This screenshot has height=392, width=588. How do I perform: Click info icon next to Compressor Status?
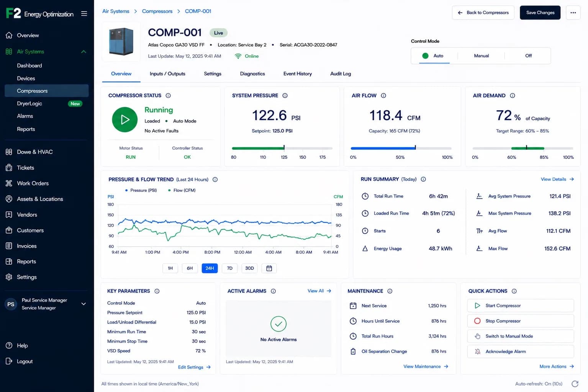pyautogui.click(x=168, y=96)
